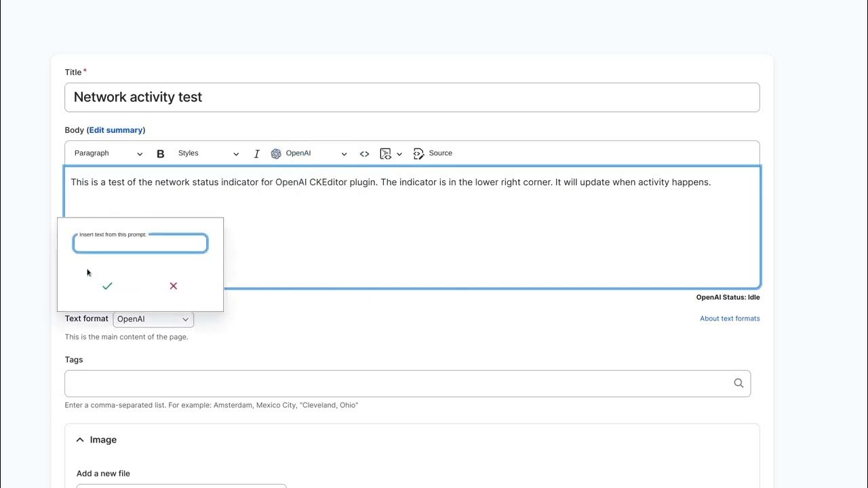Click the body text paragraph in editor

coord(391,182)
